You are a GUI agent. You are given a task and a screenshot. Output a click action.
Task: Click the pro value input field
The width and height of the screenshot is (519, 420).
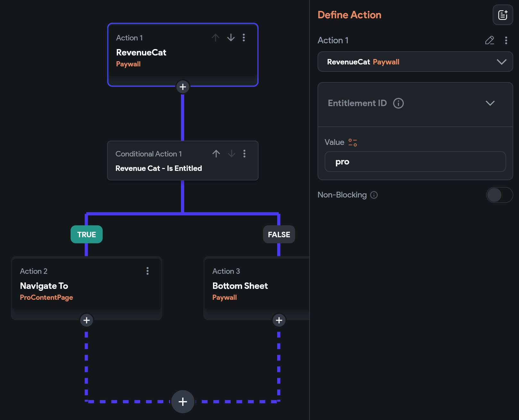pos(415,162)
